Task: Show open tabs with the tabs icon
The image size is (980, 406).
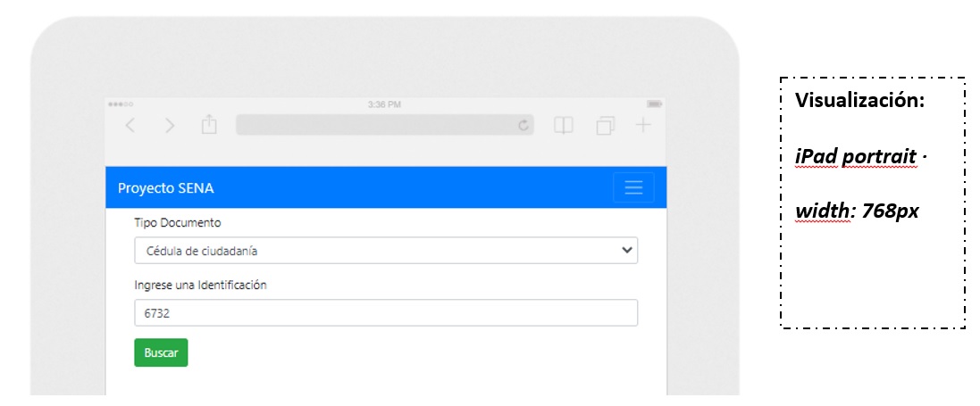Action: coord(605,126)
